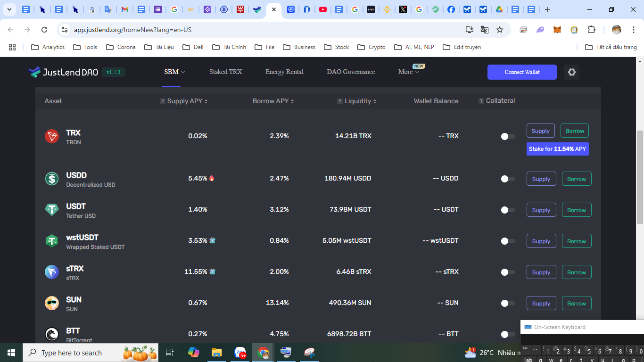Click the USDT Tether token icon

(x=52, y=210)
